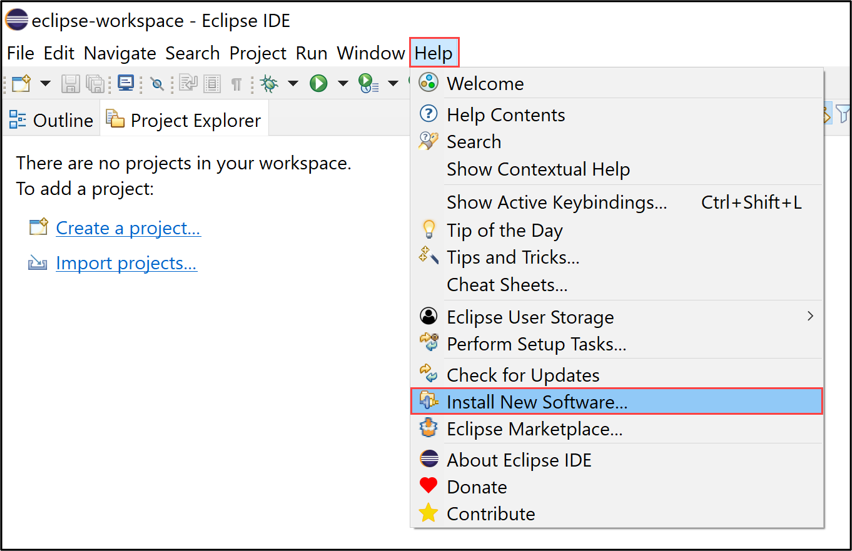Toggle Block Selection mode in the toolbar
The width and height of the screenshot is (852, 551).
point(212,84)
